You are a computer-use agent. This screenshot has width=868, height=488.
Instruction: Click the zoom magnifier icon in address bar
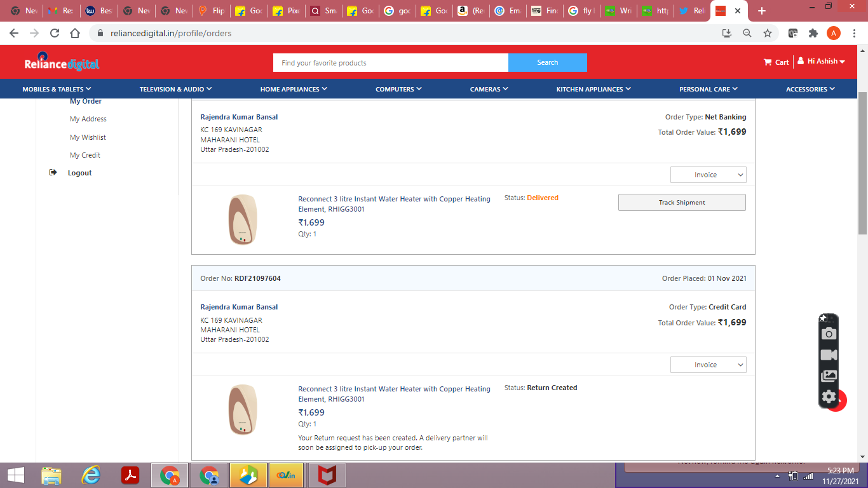[747, 33]
